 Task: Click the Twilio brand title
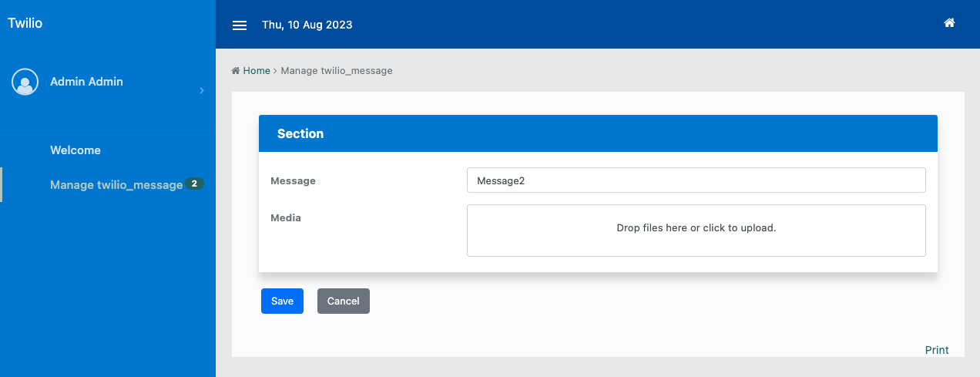[x=25, y=23]
